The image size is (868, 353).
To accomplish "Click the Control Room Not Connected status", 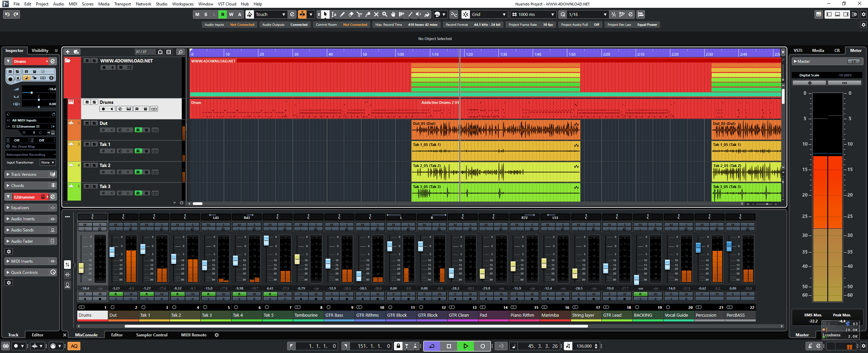I will click(x=355, y=25).
